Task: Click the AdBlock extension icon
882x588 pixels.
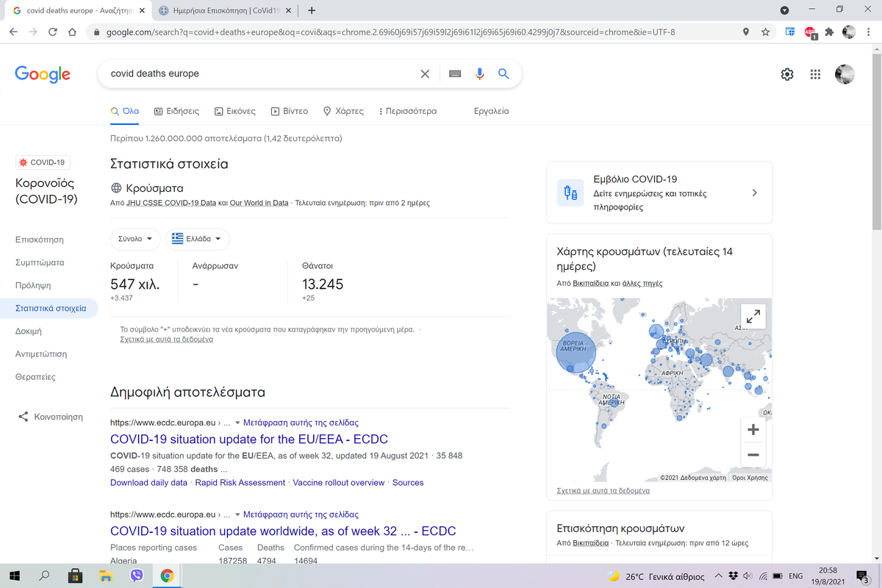Action: coord(810,32)
